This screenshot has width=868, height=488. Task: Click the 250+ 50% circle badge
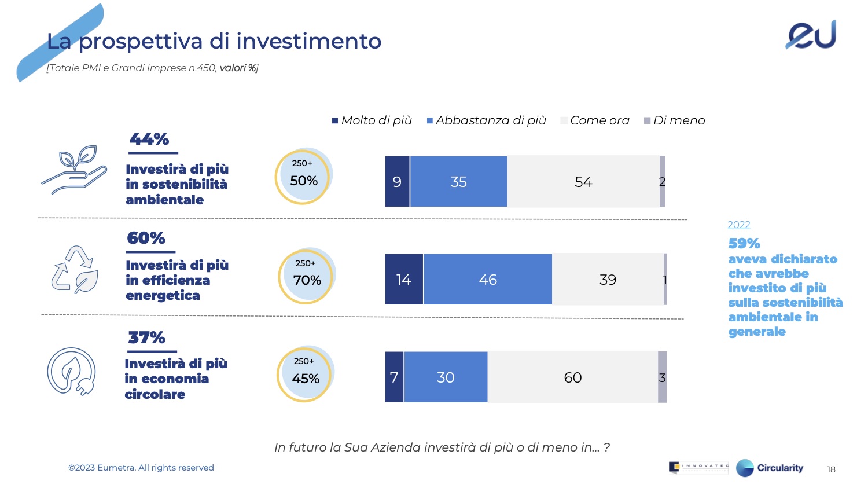pyautogui.click(x=303, y=176)
